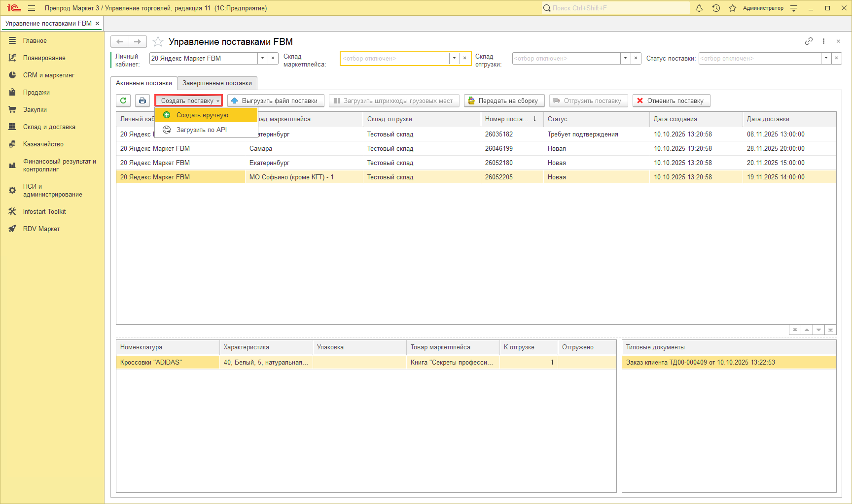Viewport: 852px width, 504px height.
Task: Open the hamburger main menu icon
Action: pyautogui.click(x=32, y=8)
